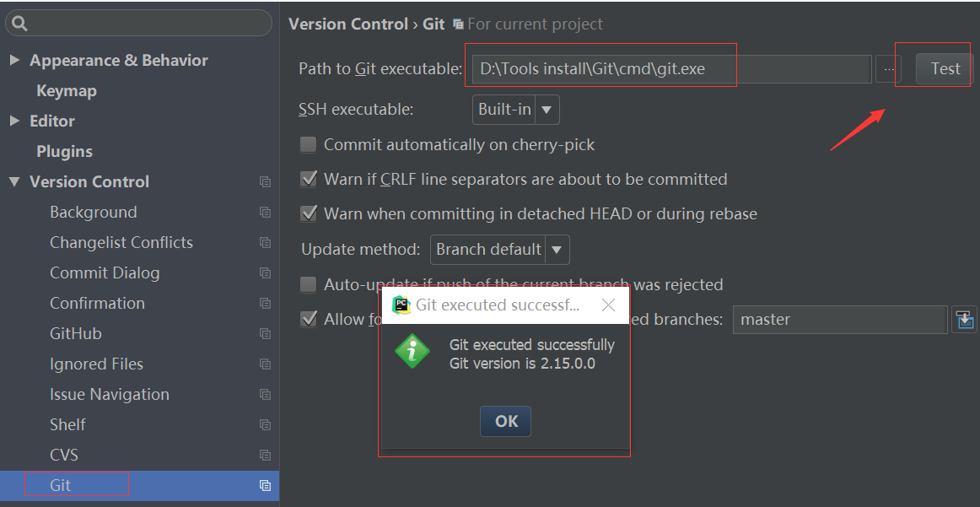Click the shared-settings icon next to Git entry

(x=264, y=485)
